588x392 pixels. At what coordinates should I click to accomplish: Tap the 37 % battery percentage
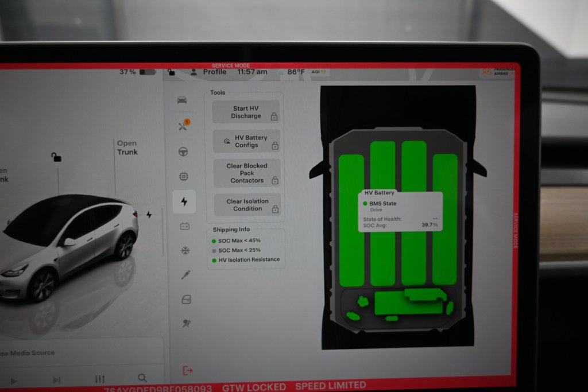coord(127,72)
